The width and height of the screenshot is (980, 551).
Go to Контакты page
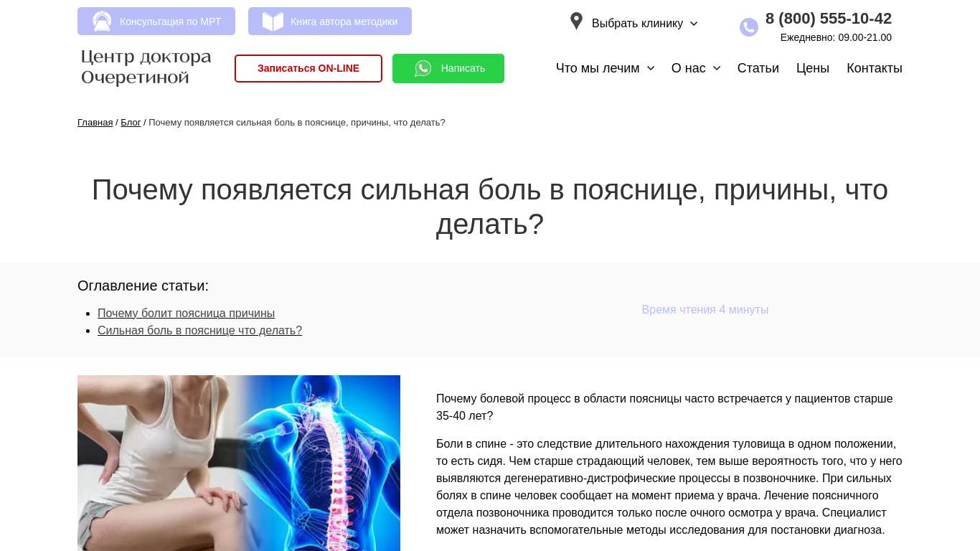[875, 68]
